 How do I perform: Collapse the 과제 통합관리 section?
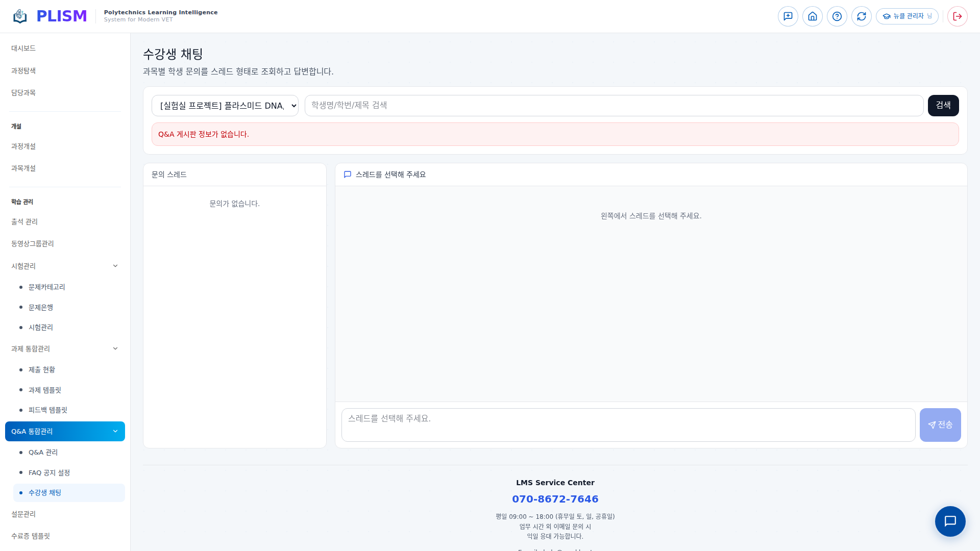pyautogui.click(x=115, y=348)
